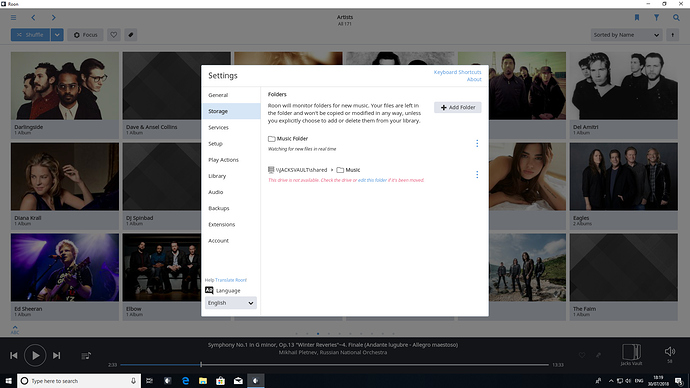Screen dimensions: 690x388
Task: Open the English language dropdown
Action: (x=231, y=303)
